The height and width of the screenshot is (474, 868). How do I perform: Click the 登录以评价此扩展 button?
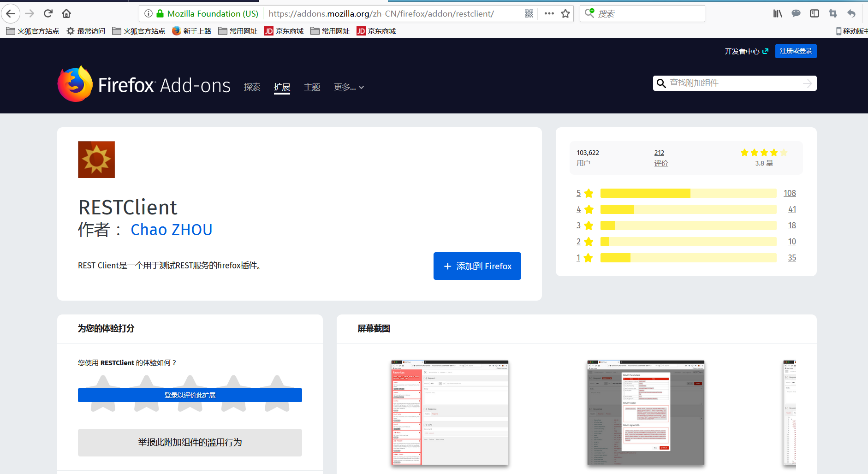(x=190, y=395)
